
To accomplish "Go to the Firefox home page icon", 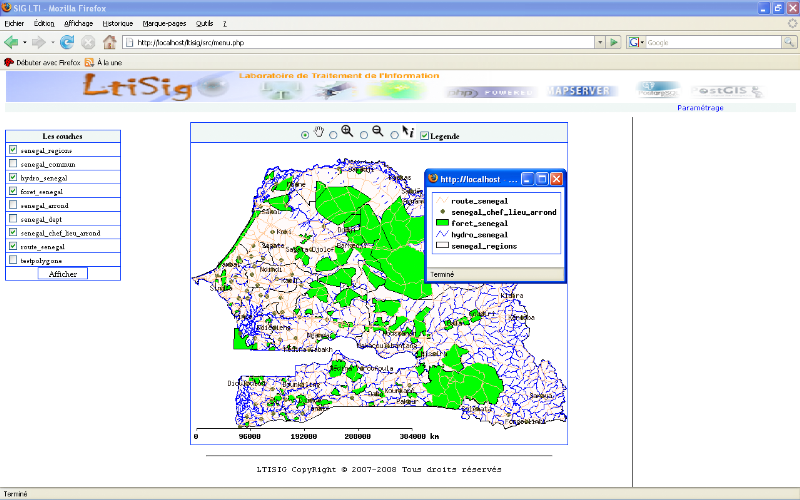I will click(110, 42).
